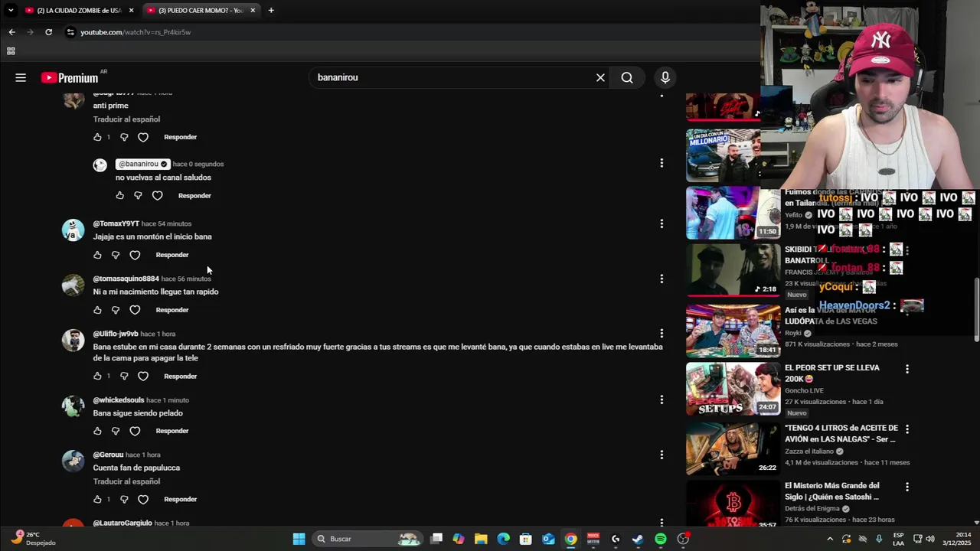Screen dimensions: 980x551
Task: Open @TomaxY9YT profile name
Action: 116,223
